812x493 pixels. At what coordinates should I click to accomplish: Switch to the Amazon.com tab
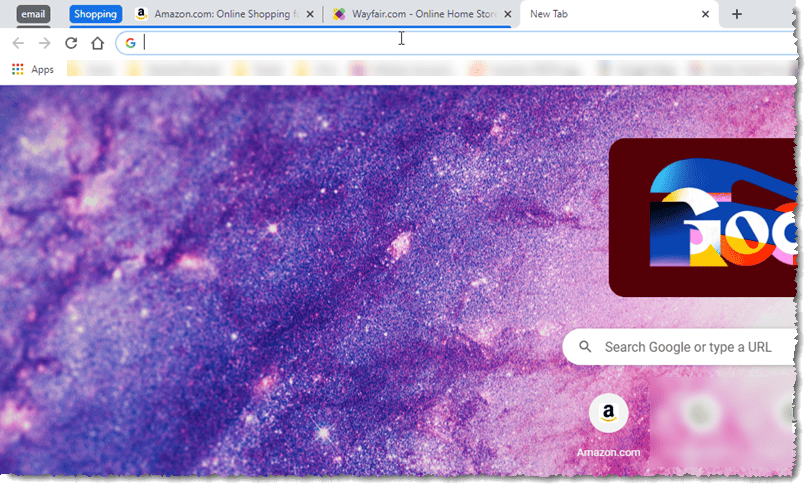pyautogui.click(x=225, y=14)
